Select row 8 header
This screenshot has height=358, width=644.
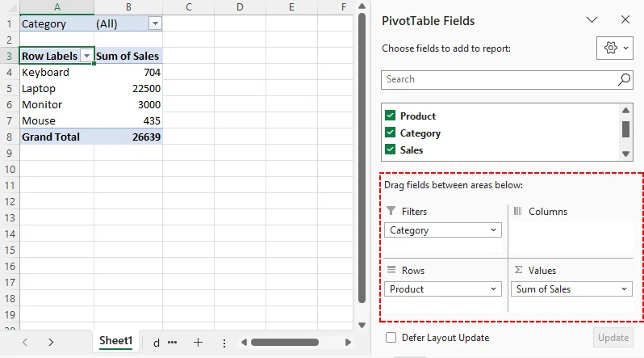tap(10, 137)
